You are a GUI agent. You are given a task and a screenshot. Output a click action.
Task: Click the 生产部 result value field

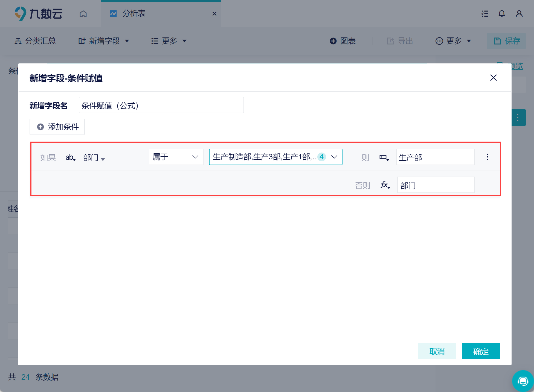click(x=435, y=157)
